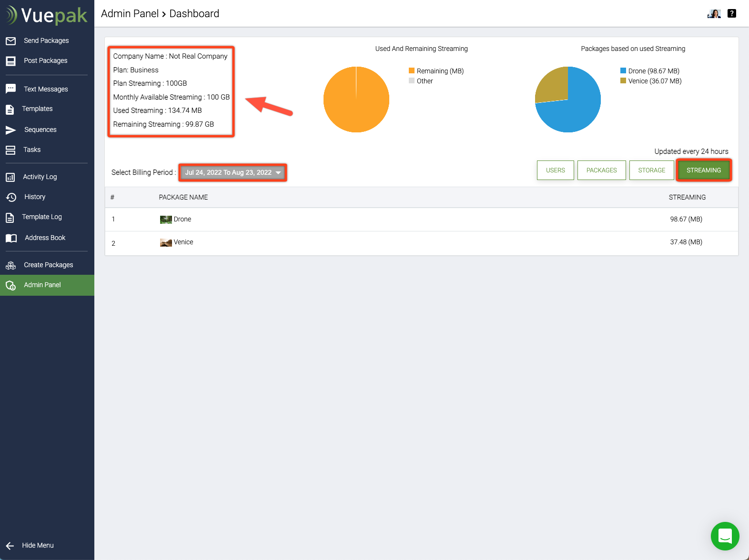Click the Post Packages icon

coord(10,61)
